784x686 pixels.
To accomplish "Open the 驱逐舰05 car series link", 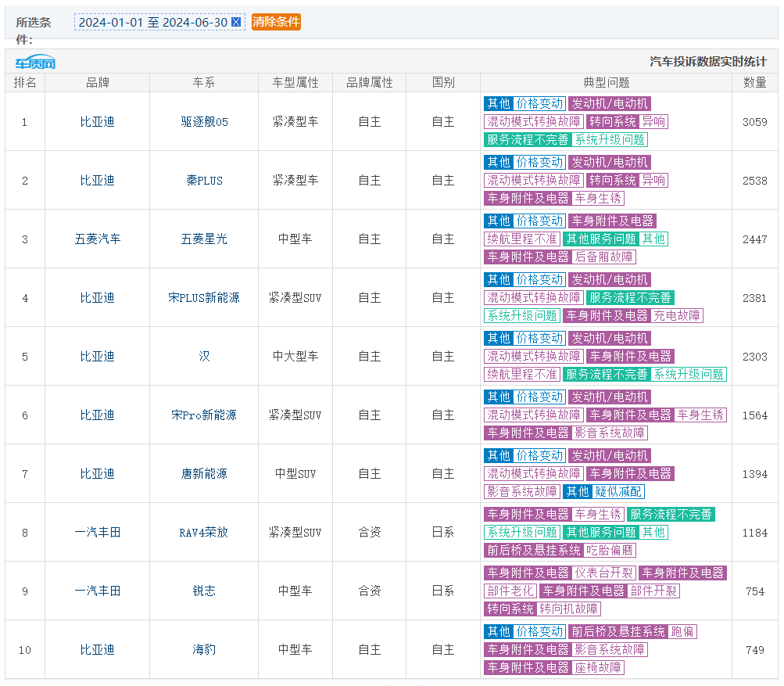I will [x=204, y=121].
